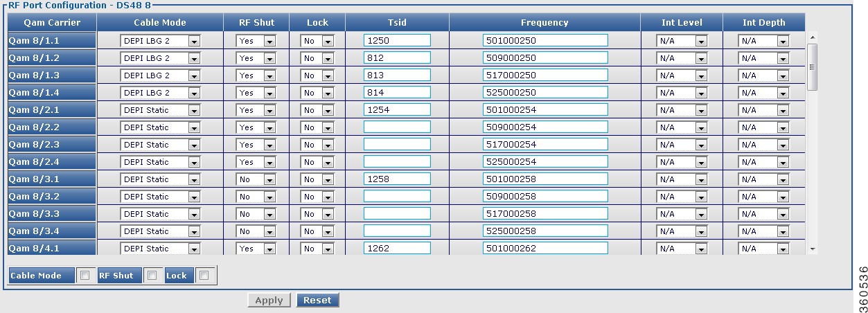Select the Qam 8/1.3 row label
This screenshot has height=313, width=868.
click(52, 75)
